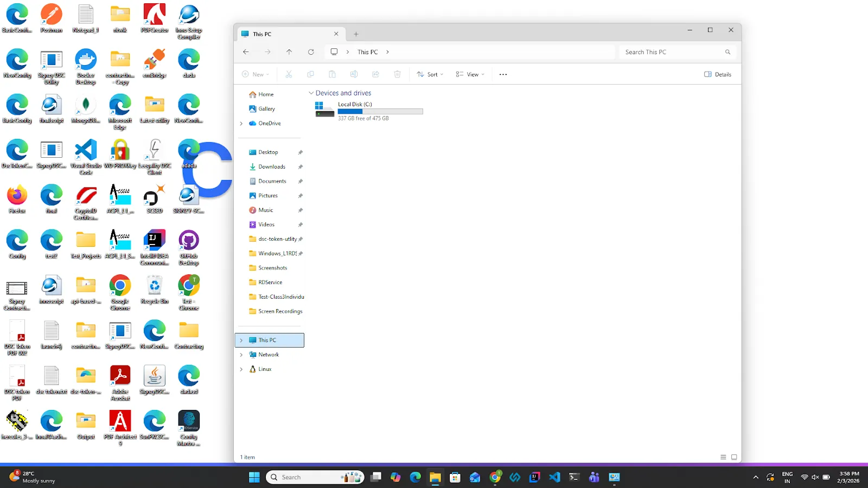This screenshot has height=488, width=868.
Task: Show hidden icons in the system tray
Action: click(x=756, y=477)
